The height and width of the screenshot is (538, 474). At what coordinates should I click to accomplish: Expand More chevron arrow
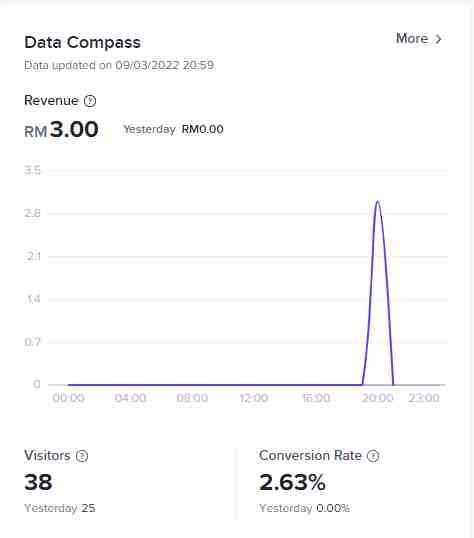coord(438,39)
